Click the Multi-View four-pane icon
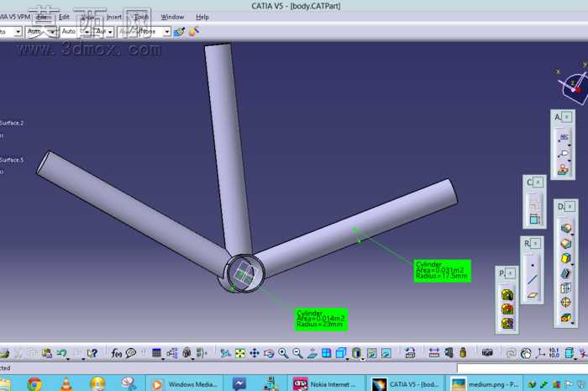This screenshot has width=588, height=391. tap(326, 352)
